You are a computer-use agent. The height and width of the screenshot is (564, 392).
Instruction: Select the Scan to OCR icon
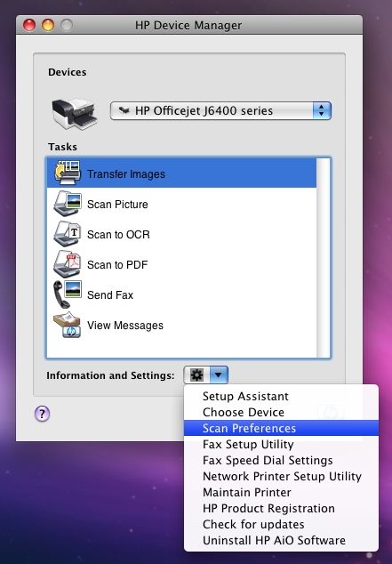pos(68,234)
